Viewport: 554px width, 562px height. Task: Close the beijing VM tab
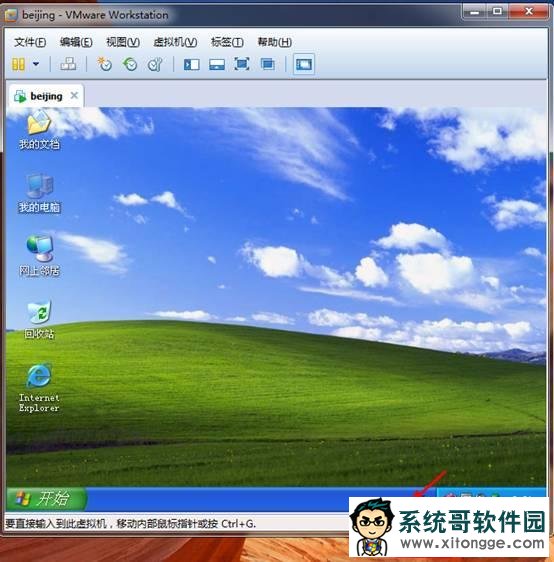[74, 96]
